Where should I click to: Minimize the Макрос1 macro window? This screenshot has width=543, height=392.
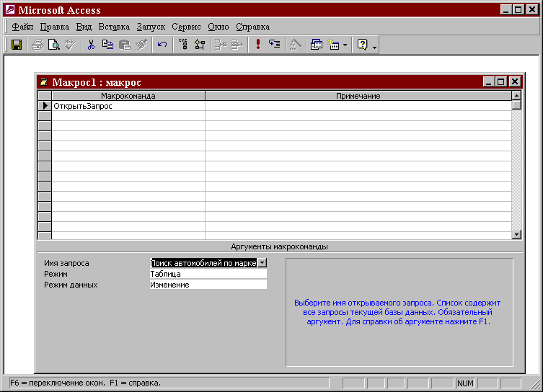(x=489, y=82)
